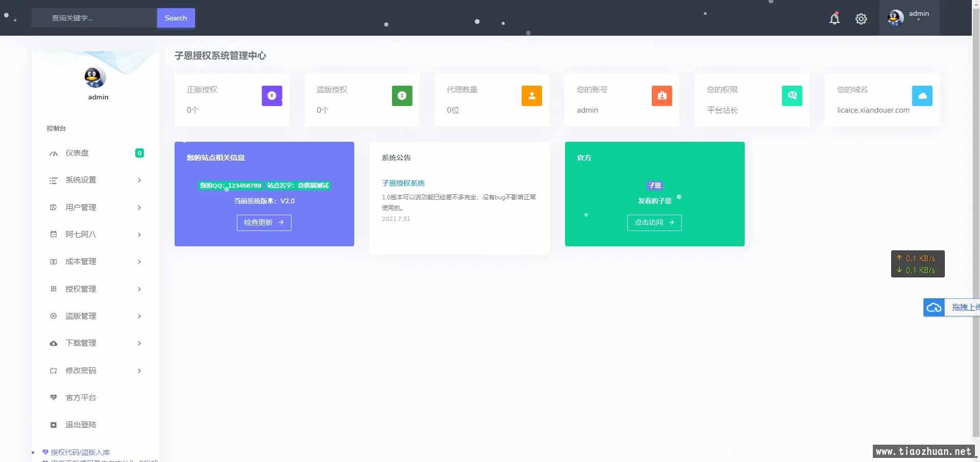Open the 子恩授权系统 announcement link
Image resolution: width=980 pixels, height=462 pixels.
(403, 183)
